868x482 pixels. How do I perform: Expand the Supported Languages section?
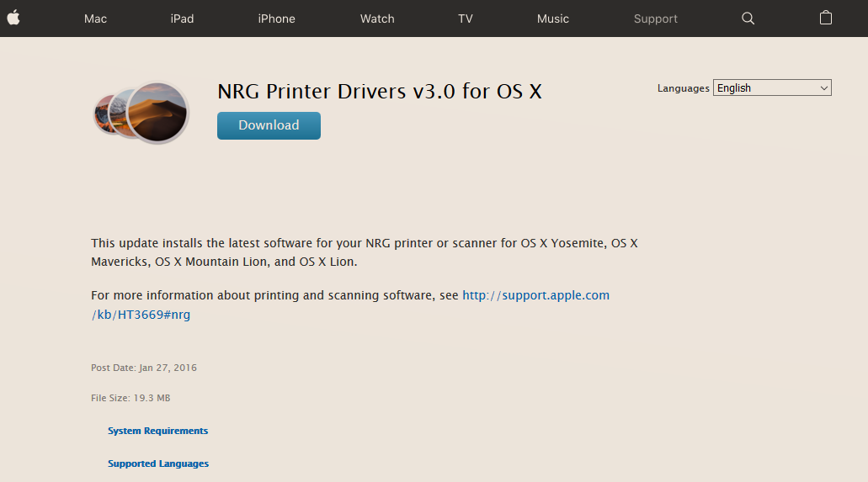click(157, 463)
